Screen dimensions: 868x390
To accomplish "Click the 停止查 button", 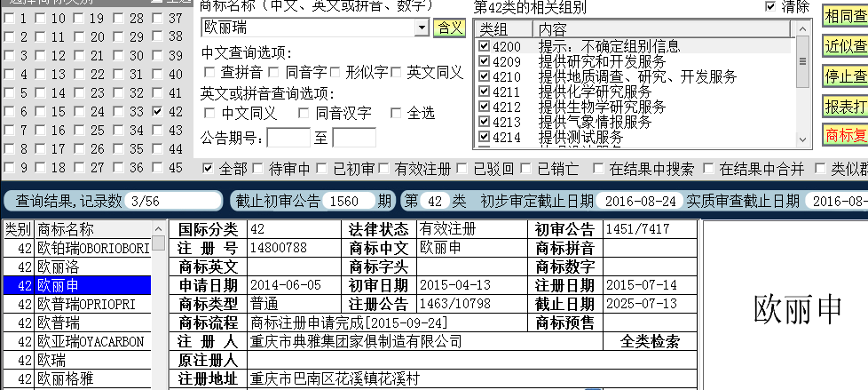I will (845, 76).
